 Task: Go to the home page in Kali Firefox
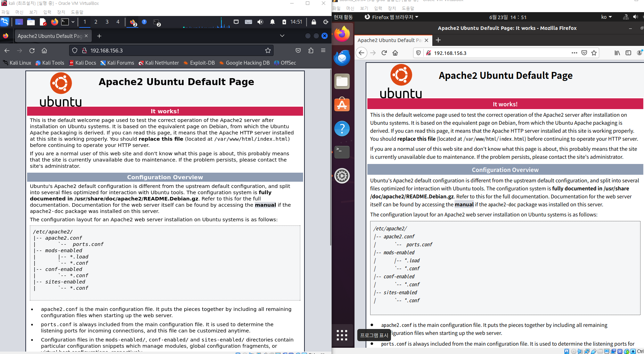[44, 51]
